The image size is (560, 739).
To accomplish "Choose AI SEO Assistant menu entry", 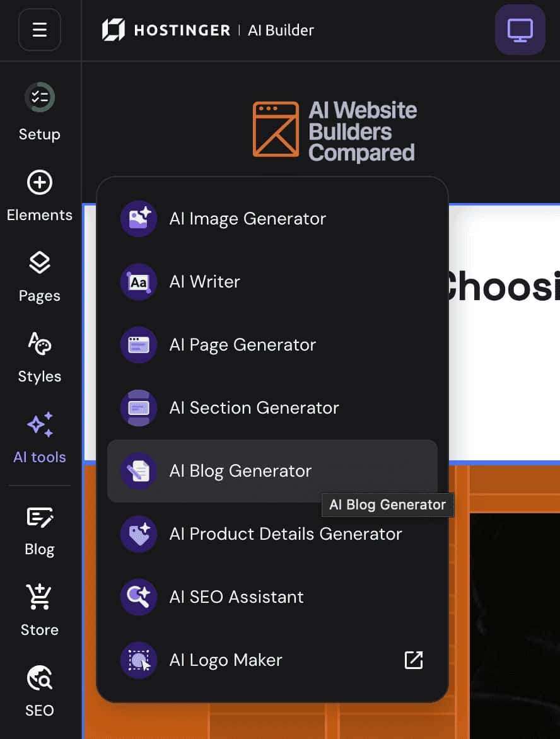I will (x=272, y=597).
